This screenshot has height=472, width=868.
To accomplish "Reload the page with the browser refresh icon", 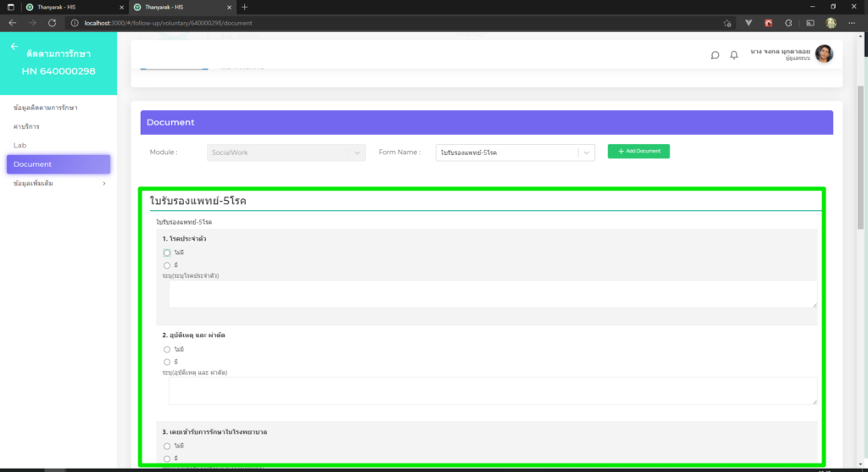I will tap(53, 23).
